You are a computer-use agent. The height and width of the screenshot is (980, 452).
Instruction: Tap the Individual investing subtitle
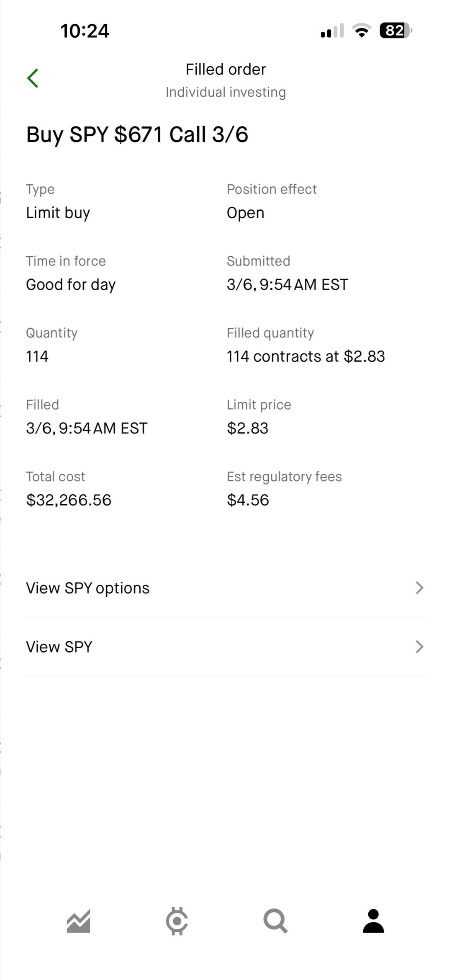click(226, 92)
